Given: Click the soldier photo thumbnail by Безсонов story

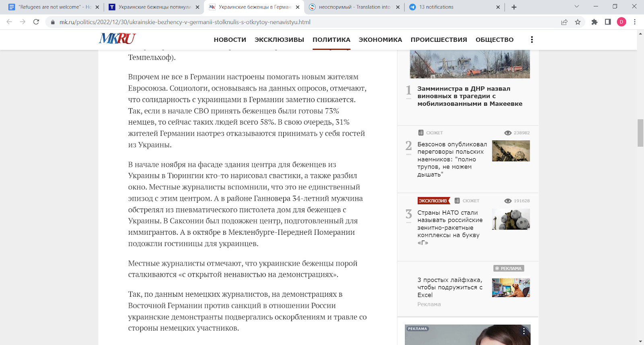Looking at the screenshot, I should tap(511, 151).
